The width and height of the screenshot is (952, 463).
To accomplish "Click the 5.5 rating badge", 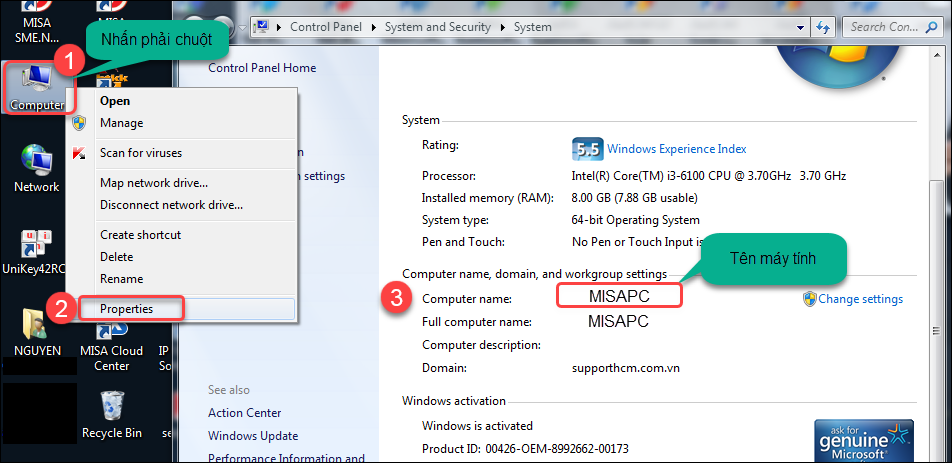I will click(587, 149).
